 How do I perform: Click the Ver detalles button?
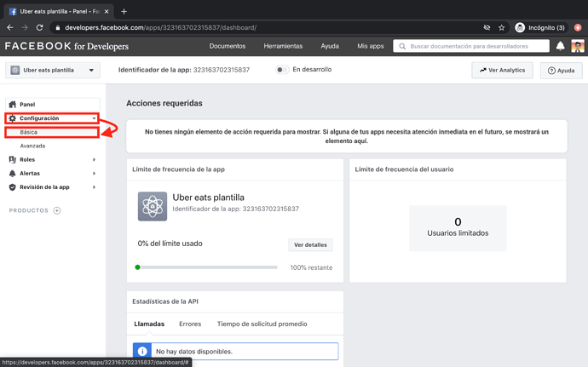(310, 244)
